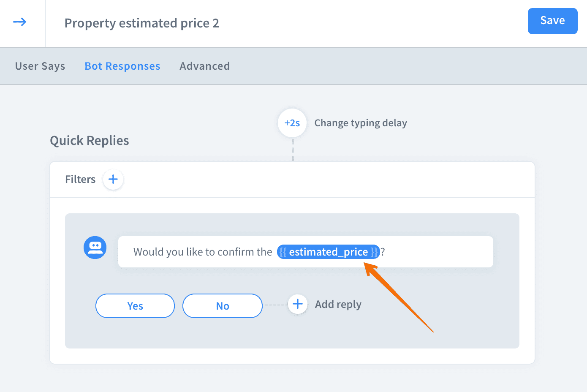Image resolution: width=587 pixels, height=392 pixels.
Task: Click the question mark ending the bot message
Action: click(x=383, y=252)
